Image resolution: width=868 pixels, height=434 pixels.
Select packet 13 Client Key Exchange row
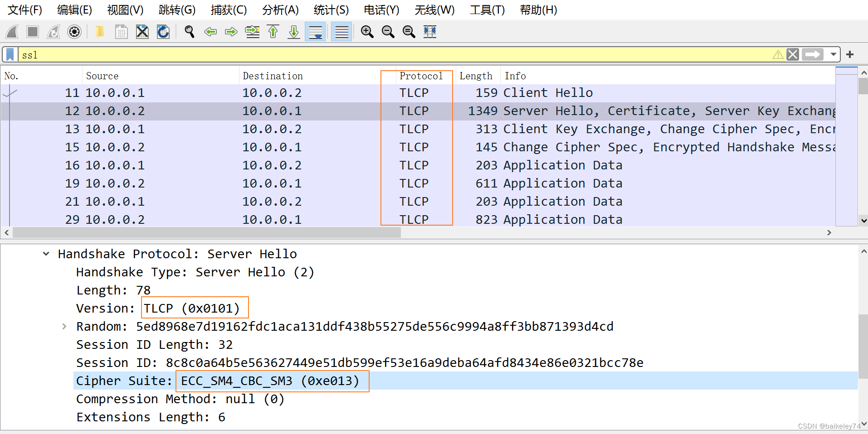click(418, 129)
